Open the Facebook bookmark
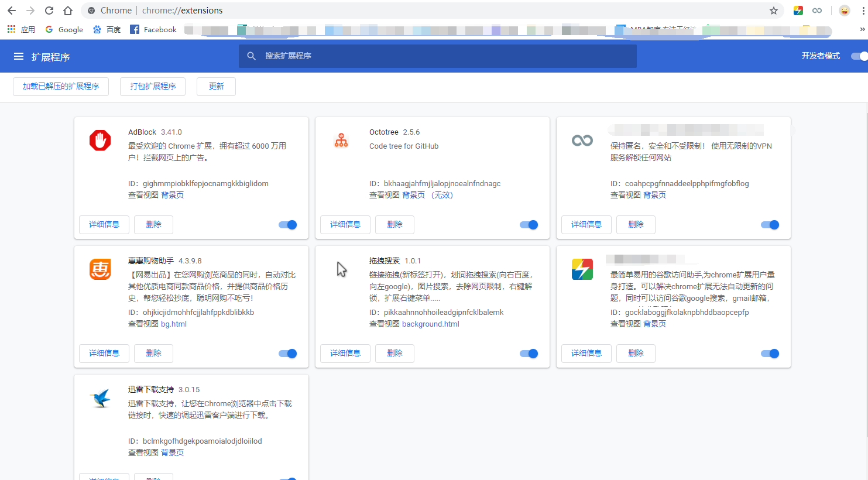868x480 pixels. [x=153, y=29]
